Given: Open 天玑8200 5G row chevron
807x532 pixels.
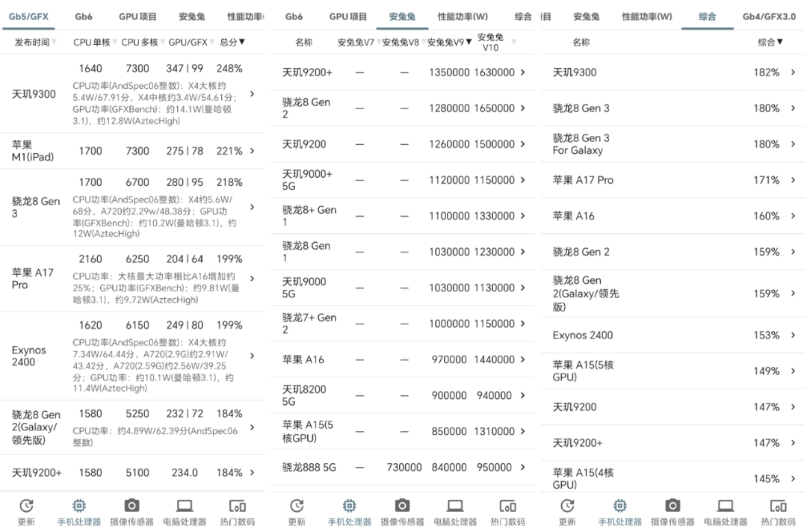Looking at the screenshot, I should coord(523,395).
